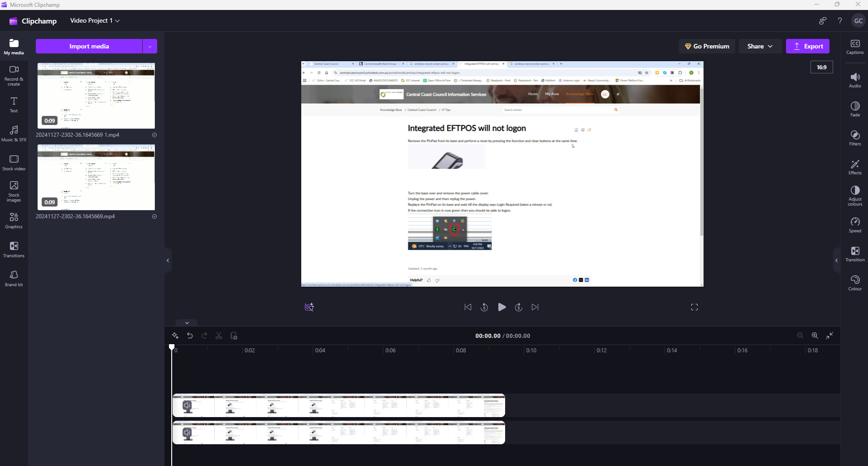
Task: Open the Stock video library
Action: [14, 163]
